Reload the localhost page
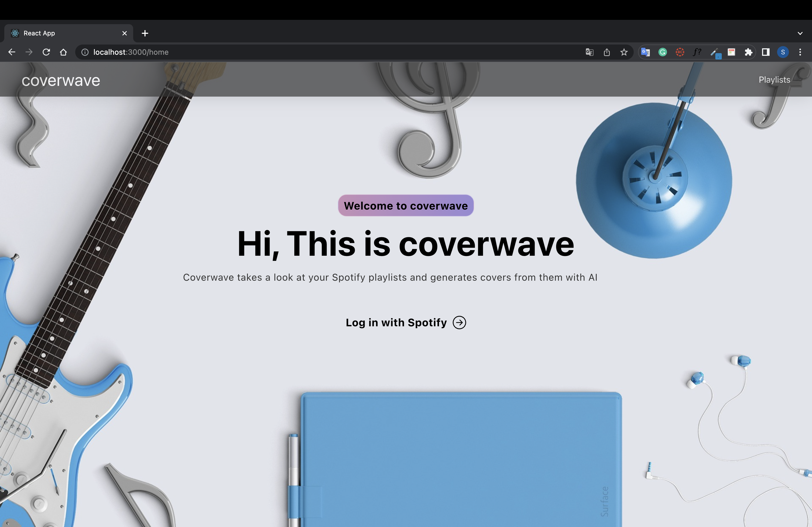 [x=46, y=52]
